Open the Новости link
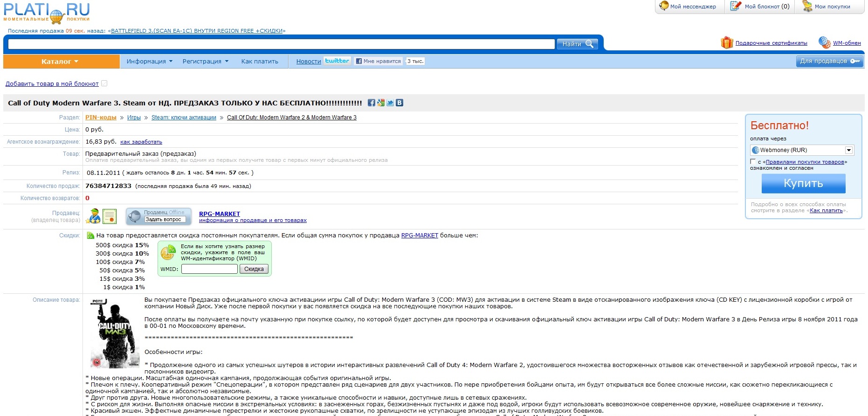This screenshot has height=416, width=868. (x=309, y=62)
